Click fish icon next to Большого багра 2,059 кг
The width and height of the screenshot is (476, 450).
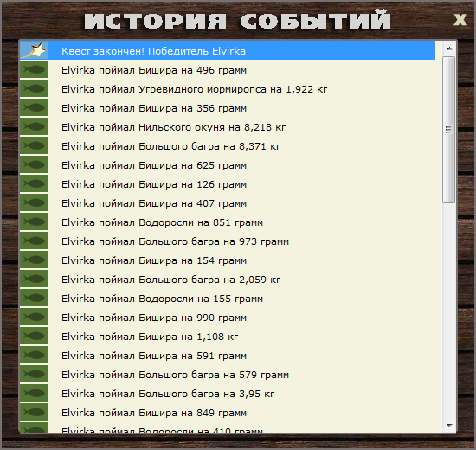coord(34,279)
